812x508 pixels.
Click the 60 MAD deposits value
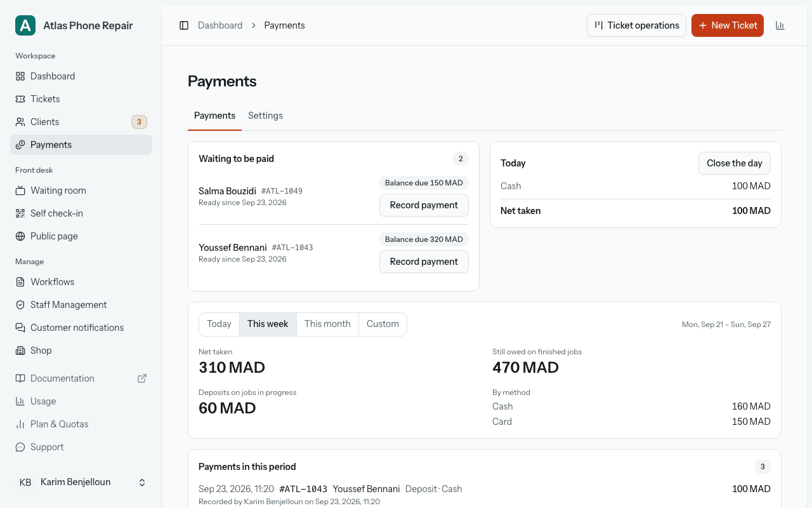tap(227, 408)
